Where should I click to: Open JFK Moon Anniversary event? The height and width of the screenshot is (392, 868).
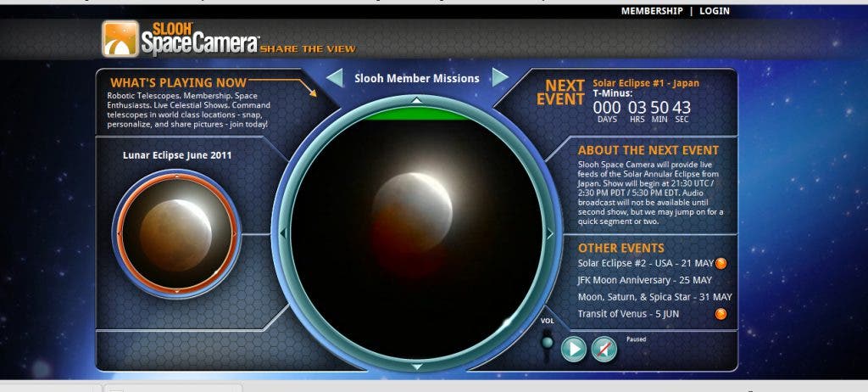[x=644, y=280]
